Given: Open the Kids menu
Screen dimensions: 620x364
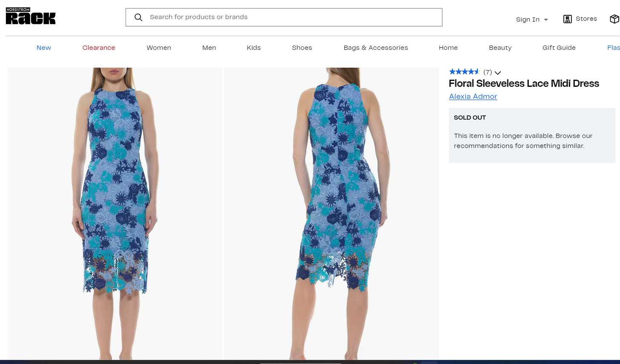Looking at the screenshot, I should tap(254, 48).
